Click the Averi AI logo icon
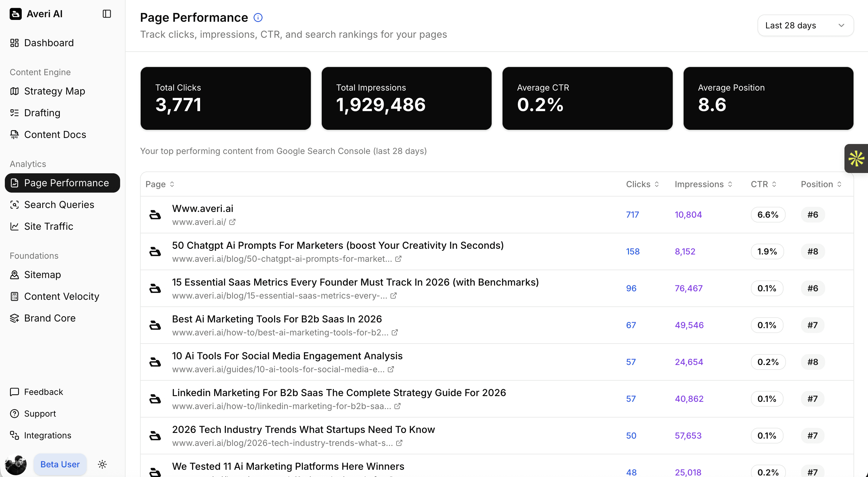Screen dimensions: 868x477 tap(15, 14)
